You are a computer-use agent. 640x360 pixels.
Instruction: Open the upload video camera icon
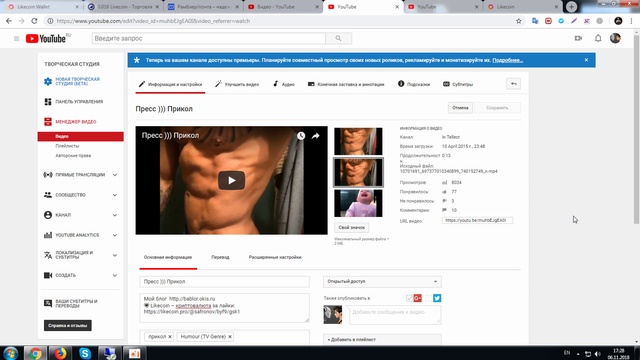pyautogui.click(x=578, y=38)
